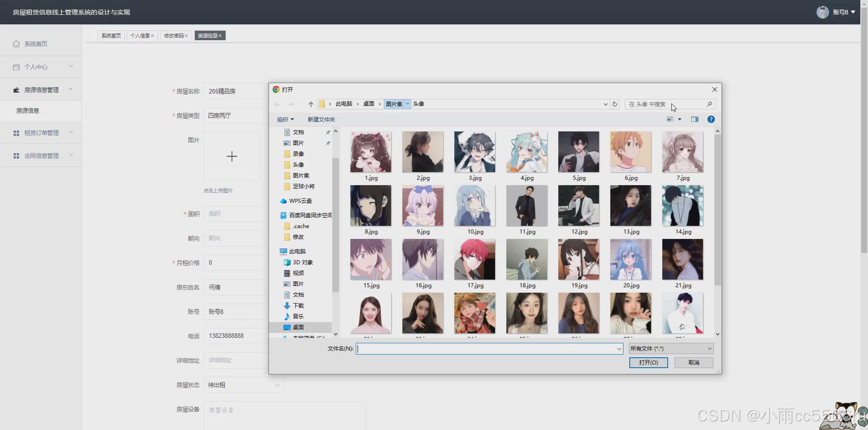Open the file name combo box dropdown
This screenshot has height=430, width=868.
click(619, 349)
